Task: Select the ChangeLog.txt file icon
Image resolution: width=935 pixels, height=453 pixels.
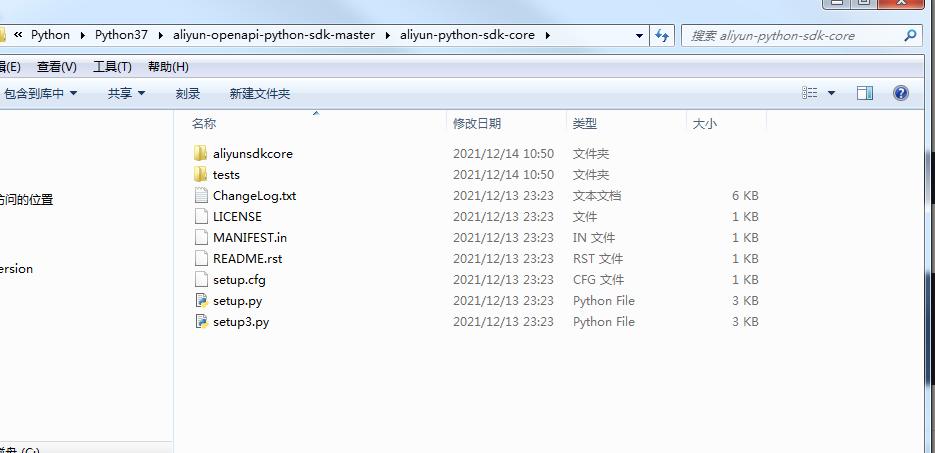Action: click(203, 196)
